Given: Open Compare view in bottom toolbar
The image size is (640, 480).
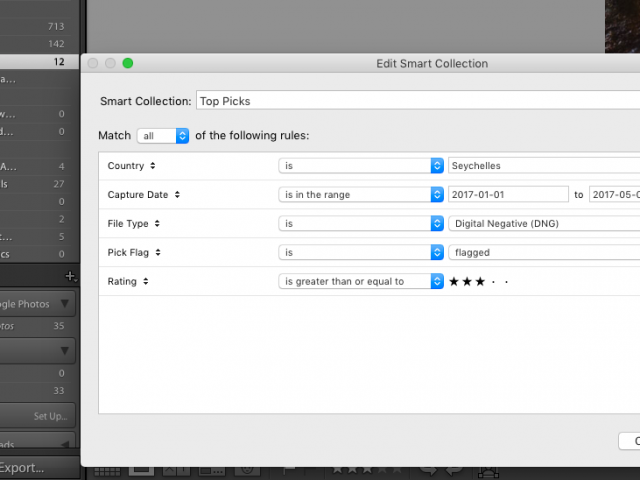Looking at the screenshot, I should click(x=178, y=472).
